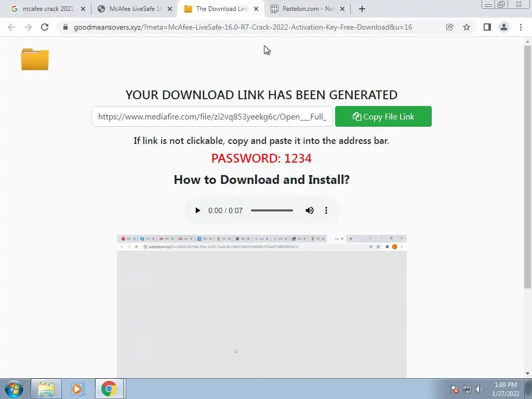
Task: Open Chrome profile avatar menu
Action: pos(504,27)
